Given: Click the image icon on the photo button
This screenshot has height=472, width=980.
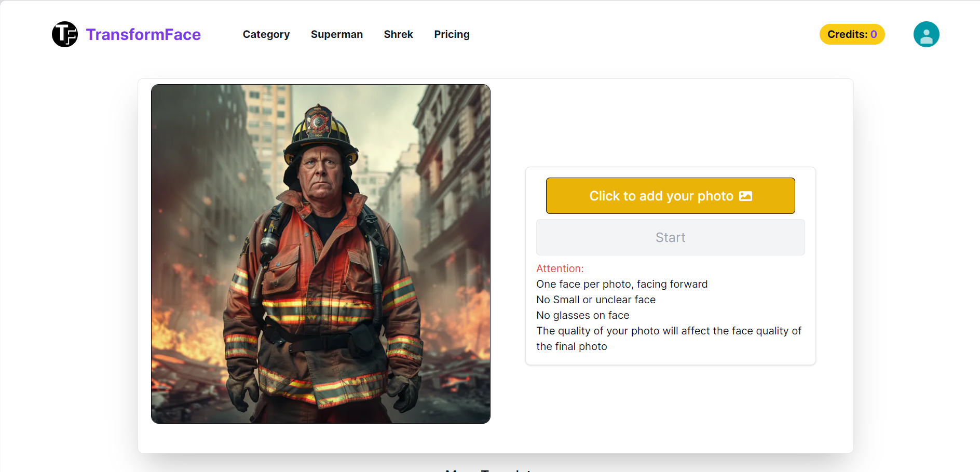Looking at the screenshot, I should (745, 196).
